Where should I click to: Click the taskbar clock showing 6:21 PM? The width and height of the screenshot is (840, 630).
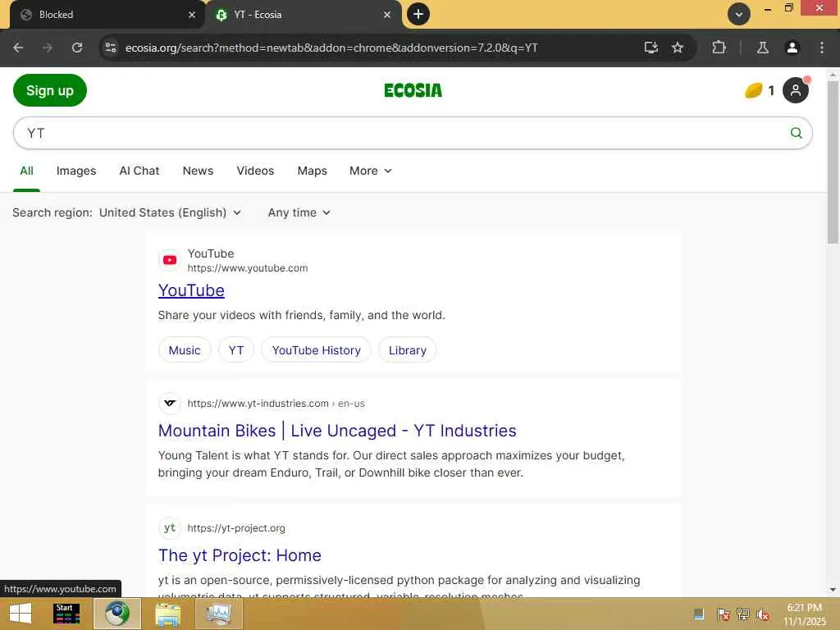pyautogui.click(x=805, y=614)
